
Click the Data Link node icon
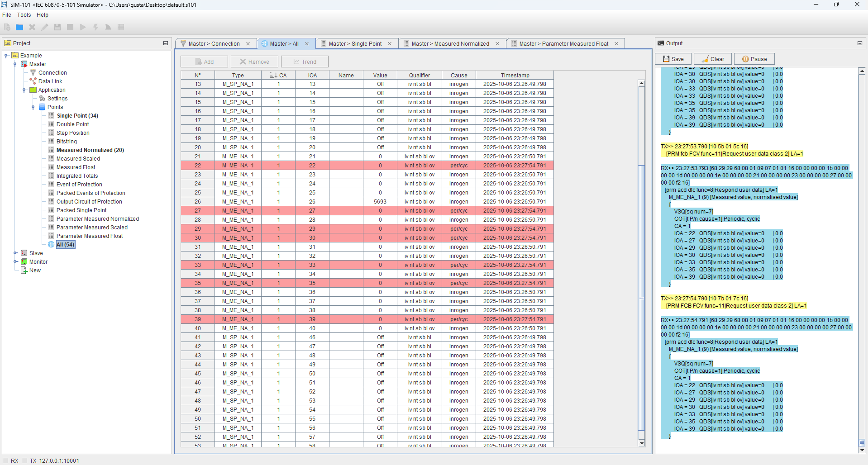coord(33,81)
